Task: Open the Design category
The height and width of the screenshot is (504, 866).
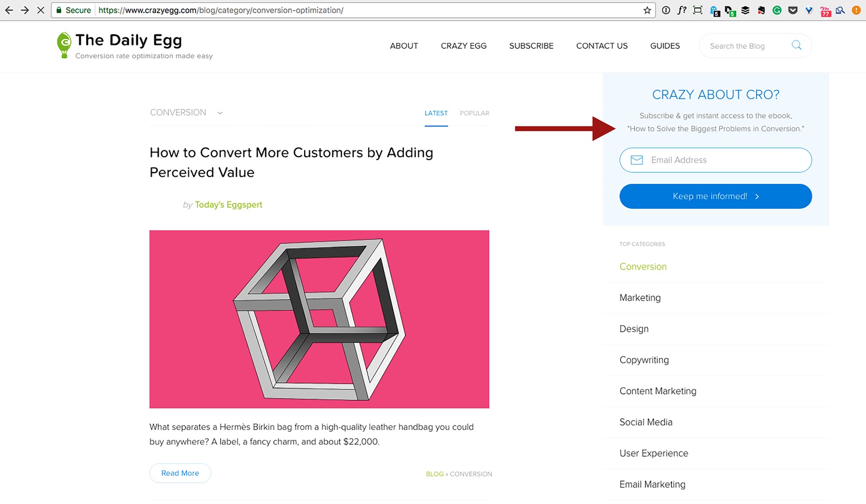Action: 634,329
